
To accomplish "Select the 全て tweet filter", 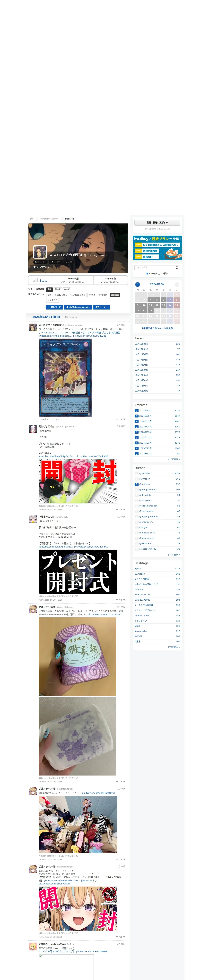I will (49, 295).
